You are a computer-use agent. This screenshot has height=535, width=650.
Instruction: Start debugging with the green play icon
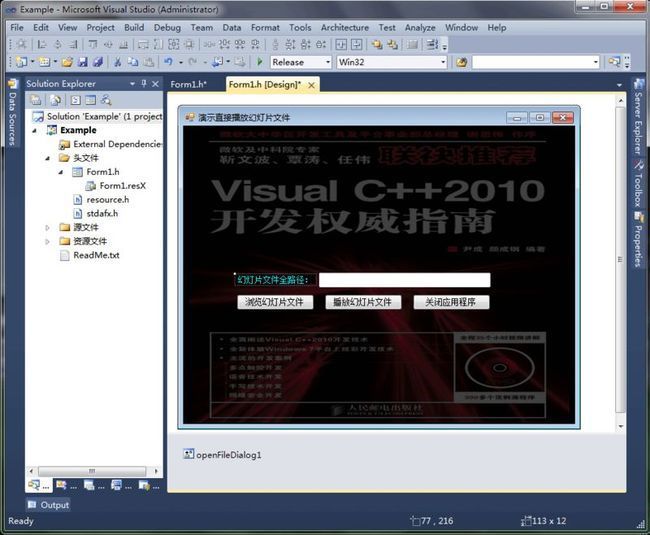260,62
